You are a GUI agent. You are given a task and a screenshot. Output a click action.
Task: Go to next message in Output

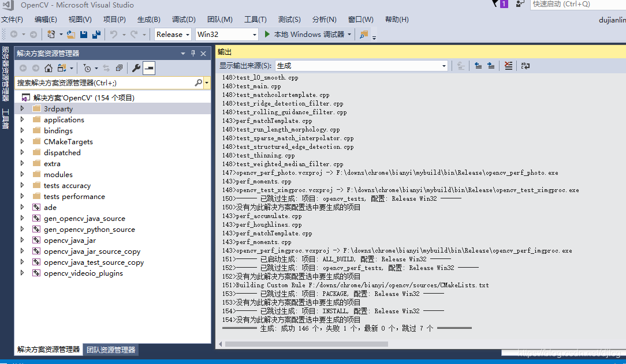pos(491,66)
